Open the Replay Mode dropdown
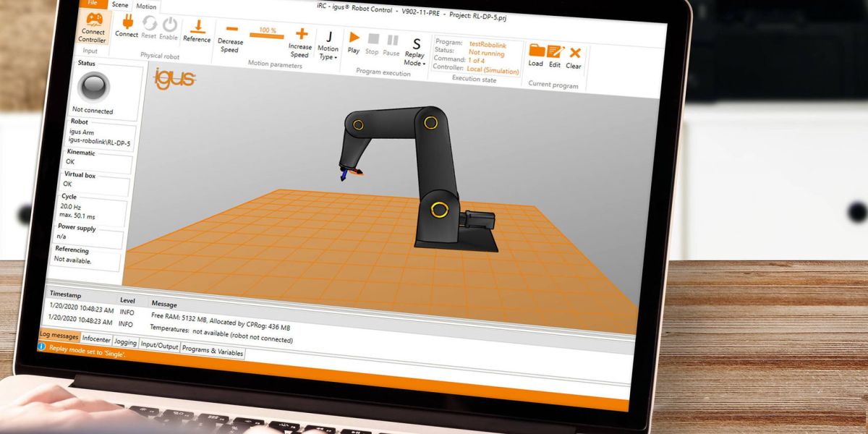Screen dimensions: 868x434 coord(415,51)
